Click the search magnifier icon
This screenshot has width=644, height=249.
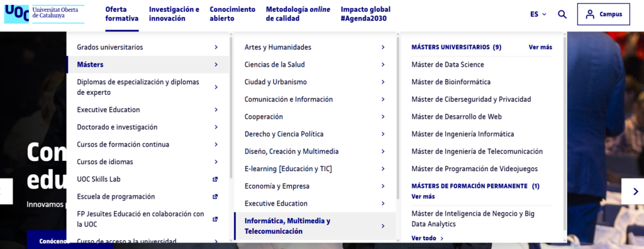[x=562, y=14]
